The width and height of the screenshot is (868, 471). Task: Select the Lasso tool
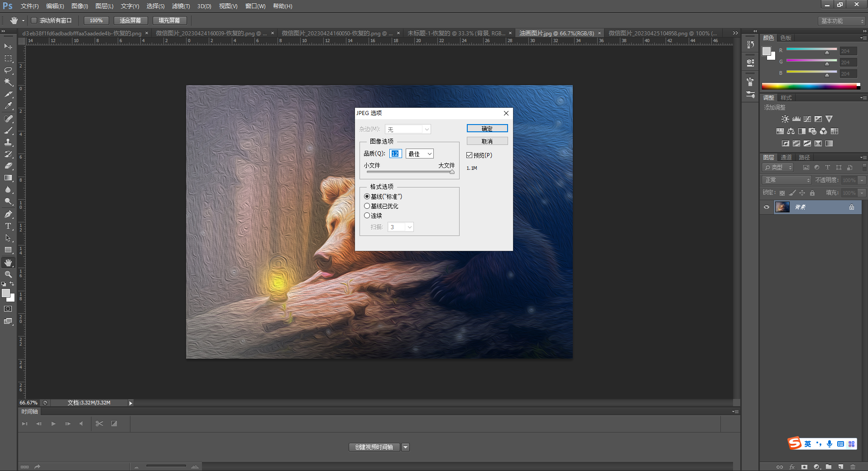pyautogui.click(x=8, y=70)
